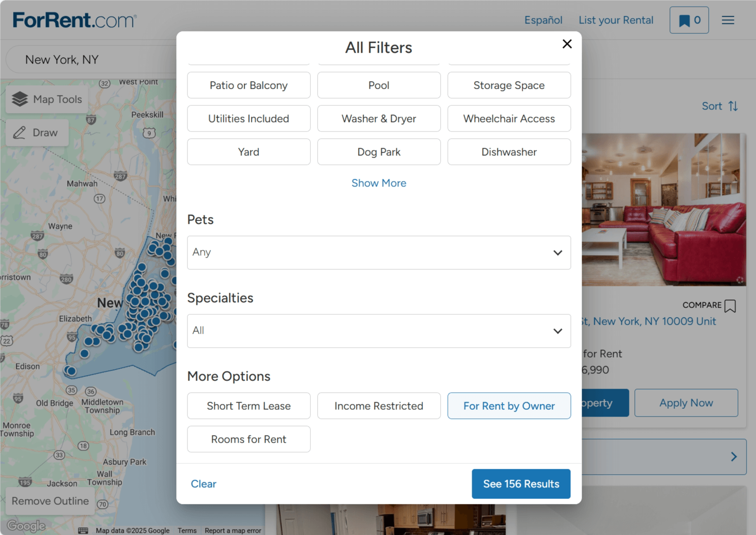The image size is (756, 535).
Task: Enable the Washer & Dryer filter
Action: pos(379,118)
